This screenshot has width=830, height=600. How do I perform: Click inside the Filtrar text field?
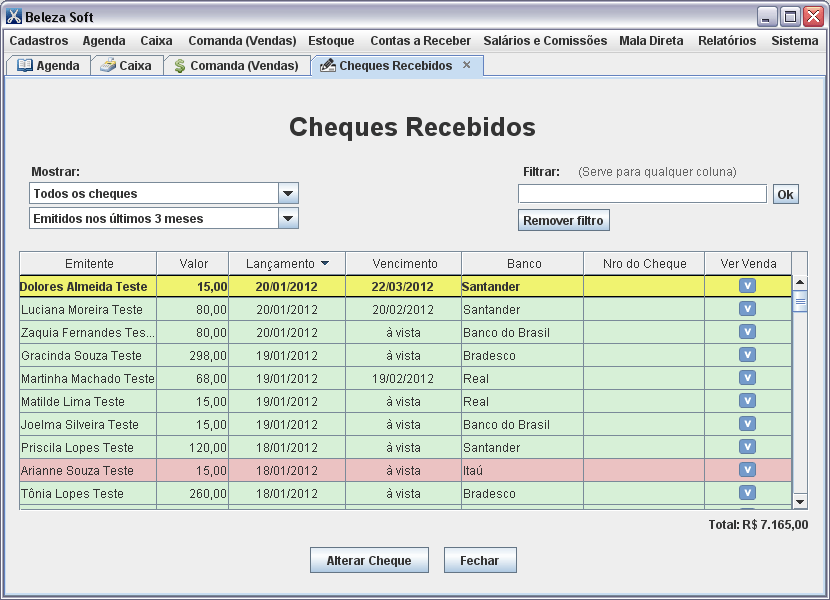(x=641, y=193)
